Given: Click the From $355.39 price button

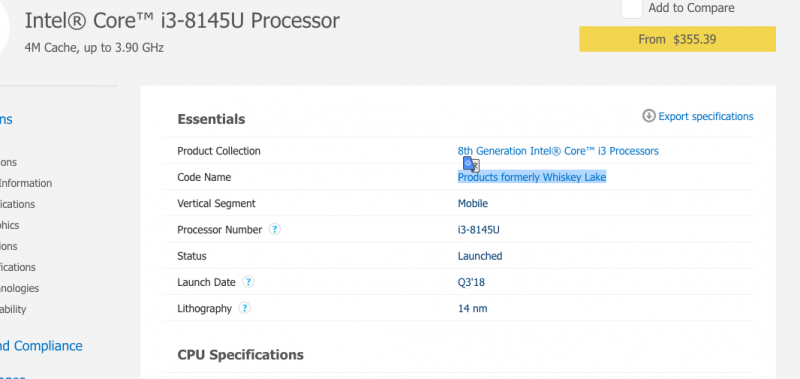Looking at the screenshot, I should [x=677, y=39].
